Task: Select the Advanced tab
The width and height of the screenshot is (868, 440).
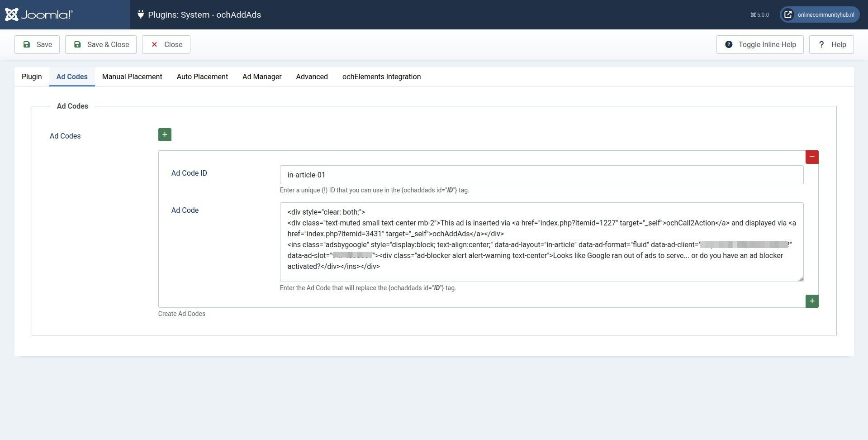Action: (312, 77)
